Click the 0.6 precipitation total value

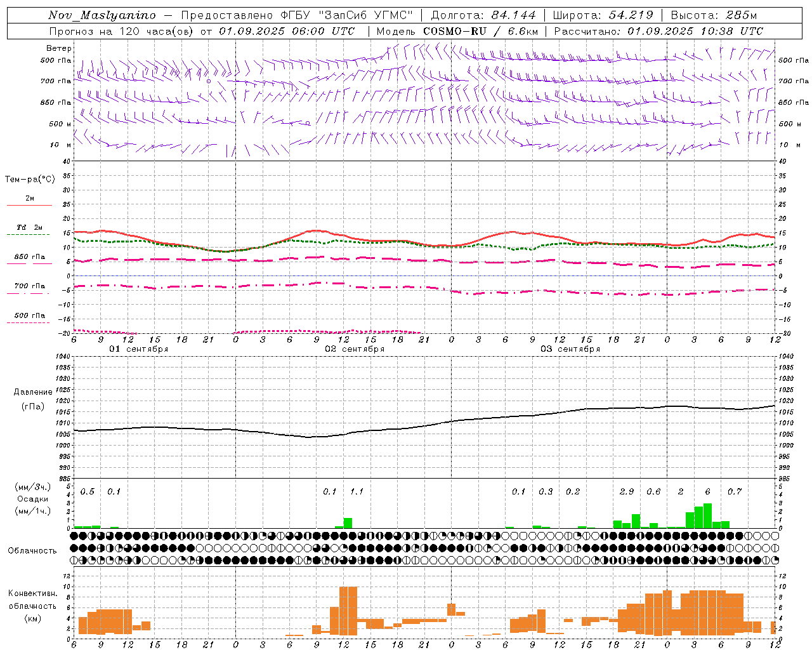tap(653, 492)
